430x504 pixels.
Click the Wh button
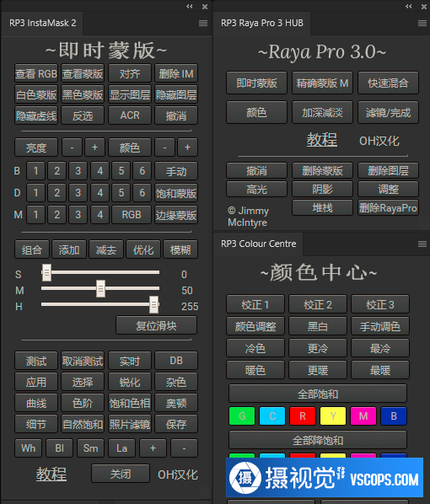29,448
